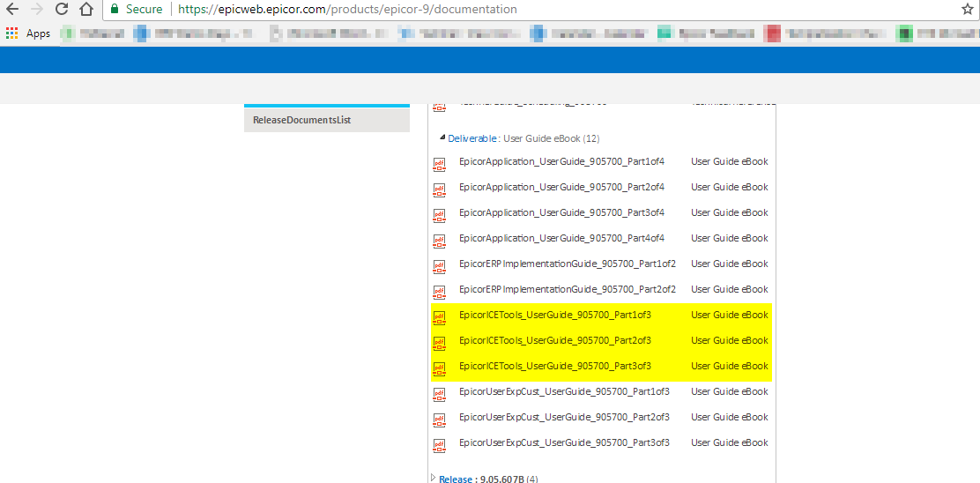Open EpicorICETools_UserGuide_905700_Part3of3 document
The width and height of the screenshot is (980, 483).
coord(555,366)
